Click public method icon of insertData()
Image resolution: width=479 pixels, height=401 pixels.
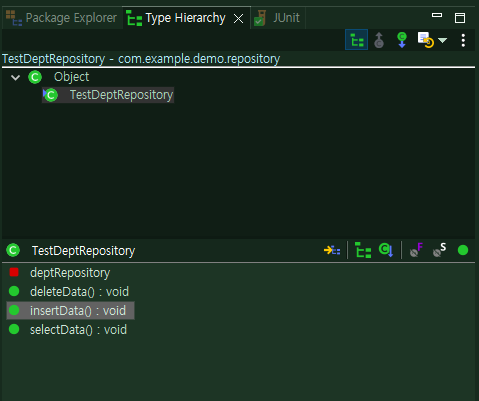(x=14, y=310)
